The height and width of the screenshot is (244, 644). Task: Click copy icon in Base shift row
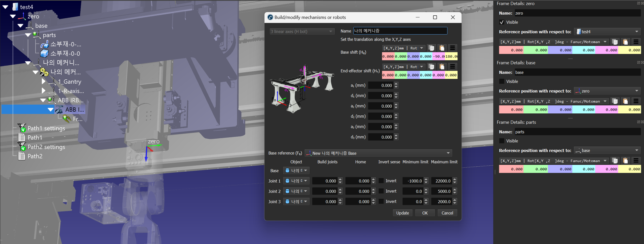click(431, 48)
